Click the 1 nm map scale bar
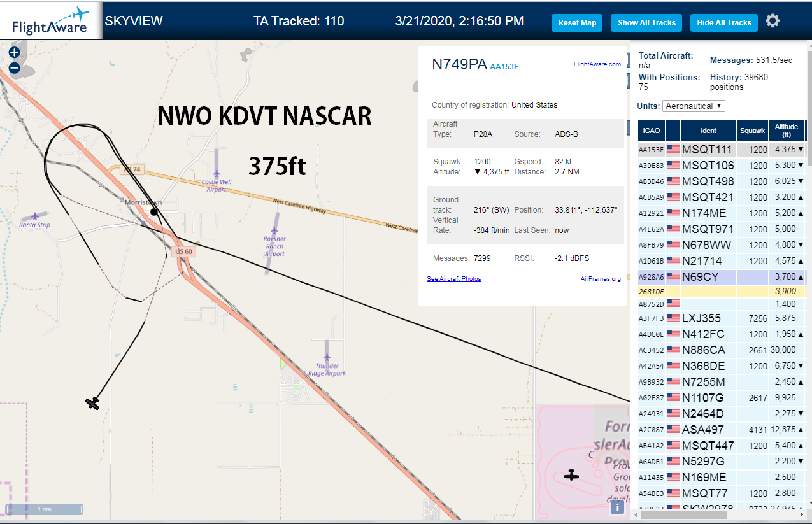 tap(44, 509)
